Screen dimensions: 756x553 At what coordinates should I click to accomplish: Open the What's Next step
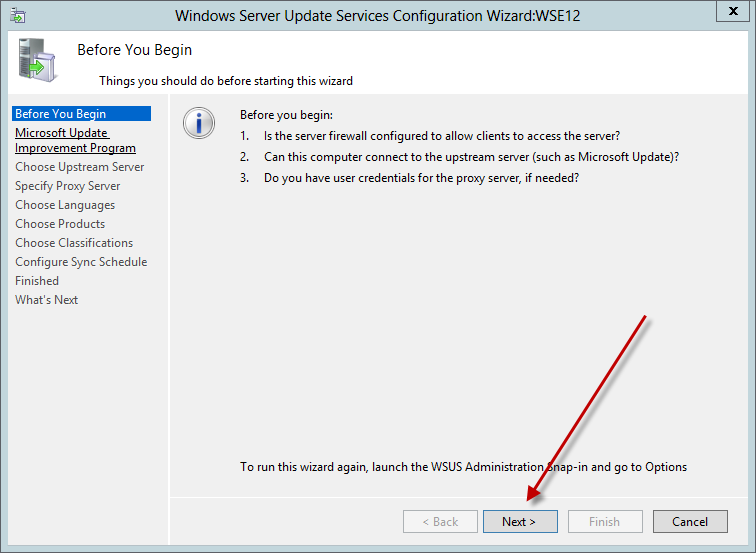point(46,300)
